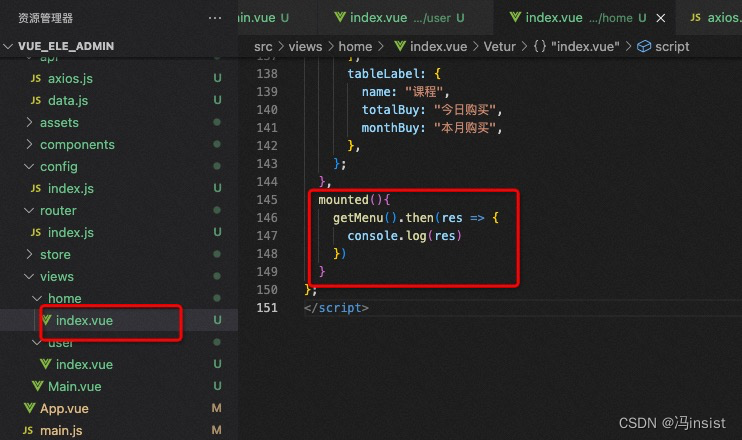Click the JS icon beside data.js
Image resolution: width=742 pixels, height=440 pixels.
click(x=36, y=100)
